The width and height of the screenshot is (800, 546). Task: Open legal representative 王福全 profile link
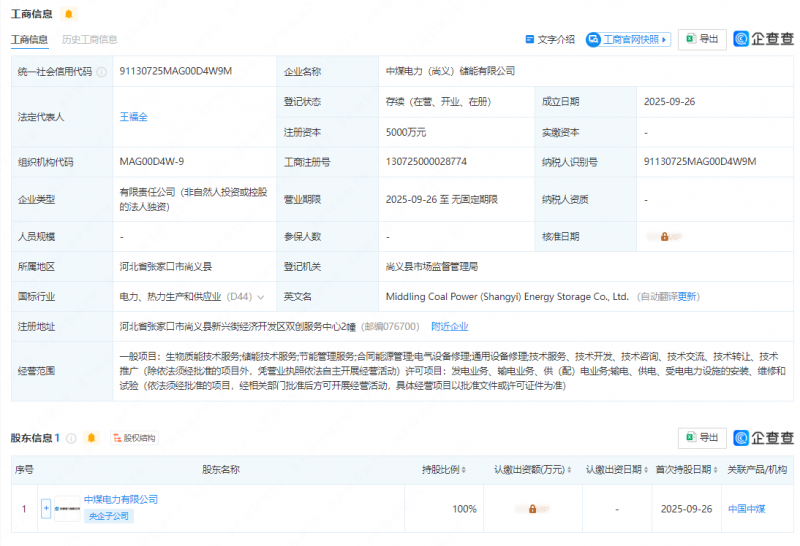[x=133, y=117]
